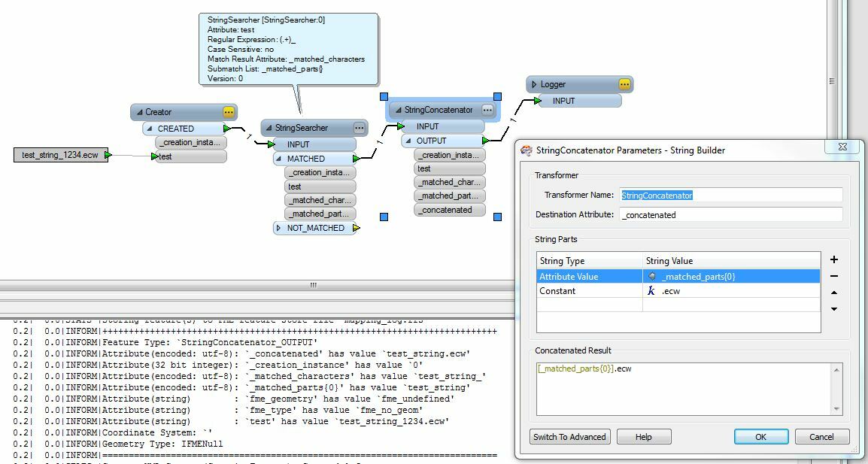Click the vertical splitter handle beside canvas
The image size is (868, 464).
pos(831,80)
